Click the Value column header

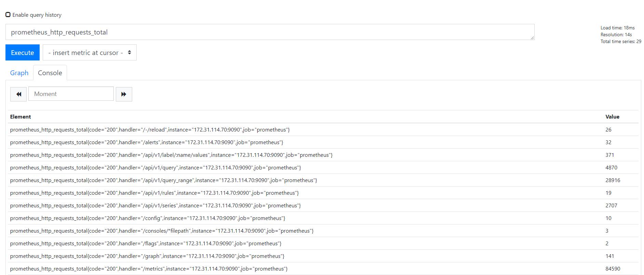coord(612,117)
